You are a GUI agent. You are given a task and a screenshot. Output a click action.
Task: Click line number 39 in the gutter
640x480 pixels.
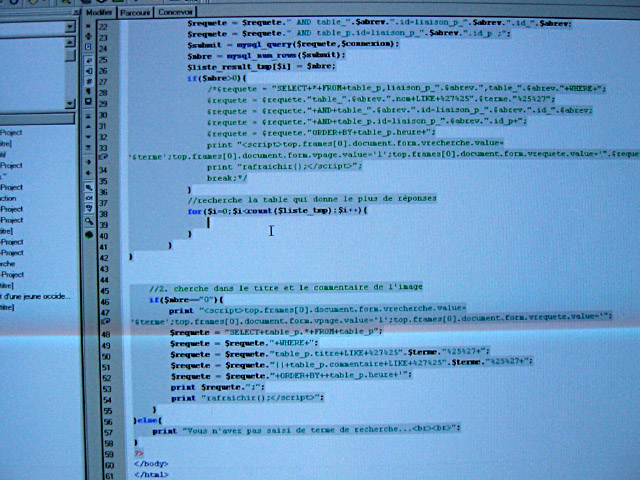103,225
